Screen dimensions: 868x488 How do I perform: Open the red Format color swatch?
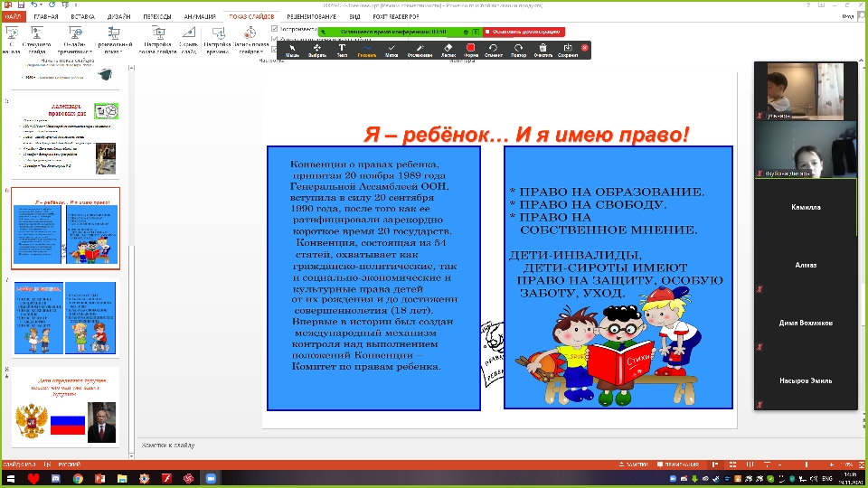471,49
